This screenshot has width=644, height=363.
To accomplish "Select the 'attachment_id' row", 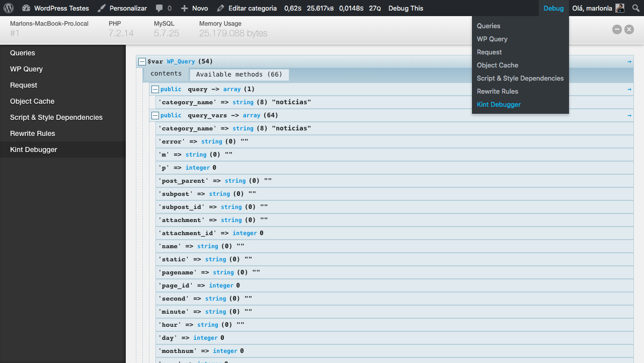I will click(x=395, y=233).
